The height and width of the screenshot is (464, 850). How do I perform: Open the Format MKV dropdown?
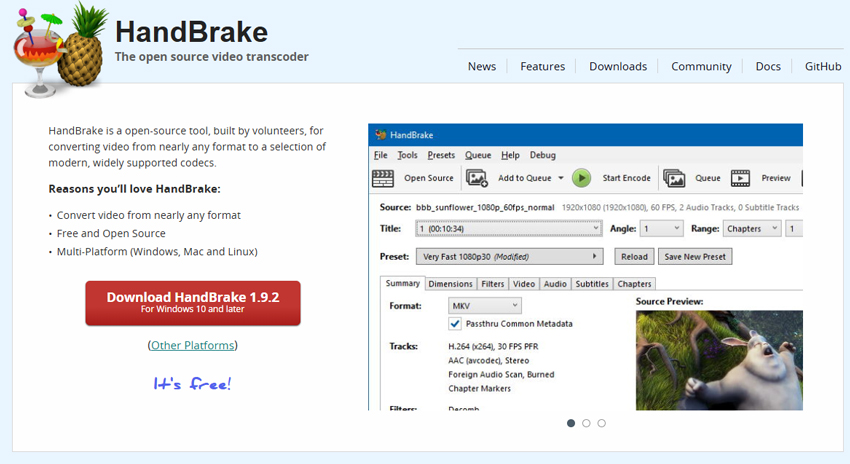pyautogui.click(x=485, y=306)
